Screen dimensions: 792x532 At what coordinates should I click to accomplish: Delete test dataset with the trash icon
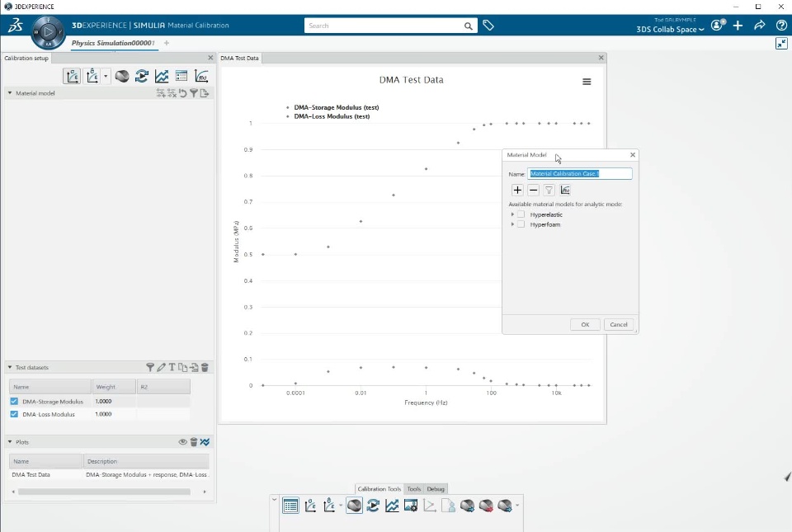205,368
